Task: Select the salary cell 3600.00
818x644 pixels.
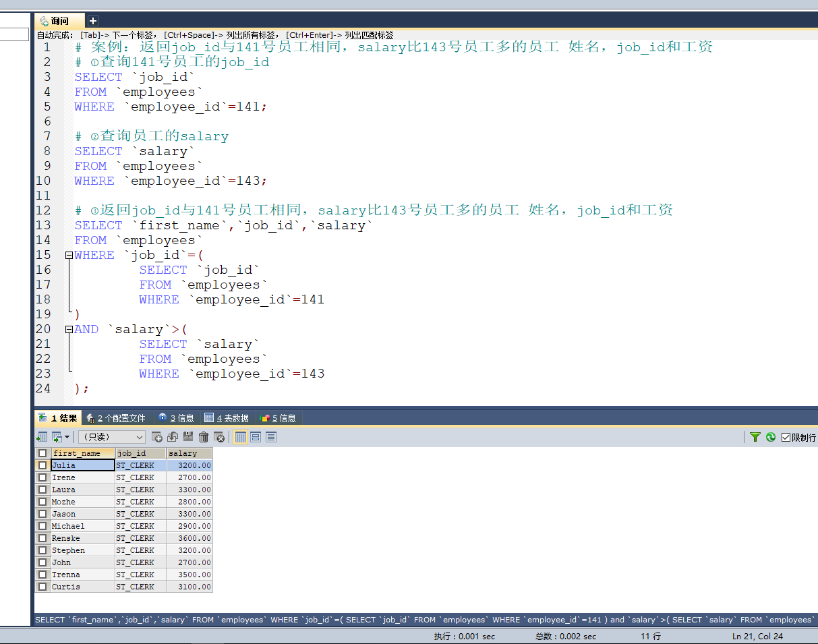Action: [189, 538]
